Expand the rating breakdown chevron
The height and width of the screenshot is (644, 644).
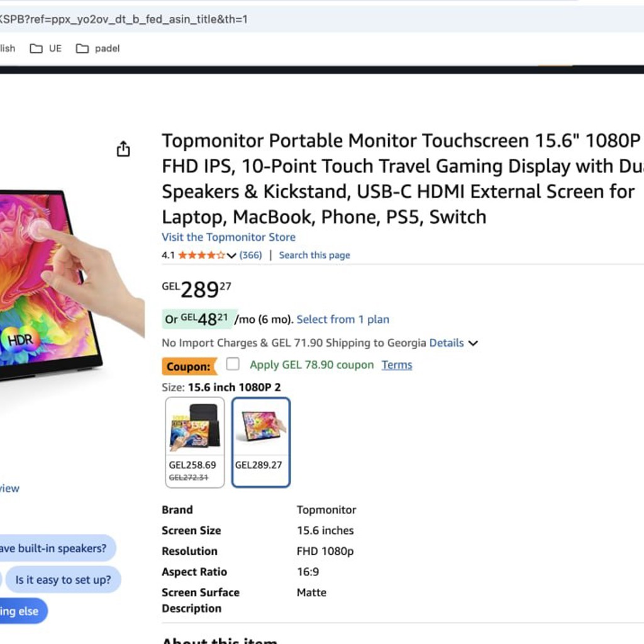tap(231, 256)
